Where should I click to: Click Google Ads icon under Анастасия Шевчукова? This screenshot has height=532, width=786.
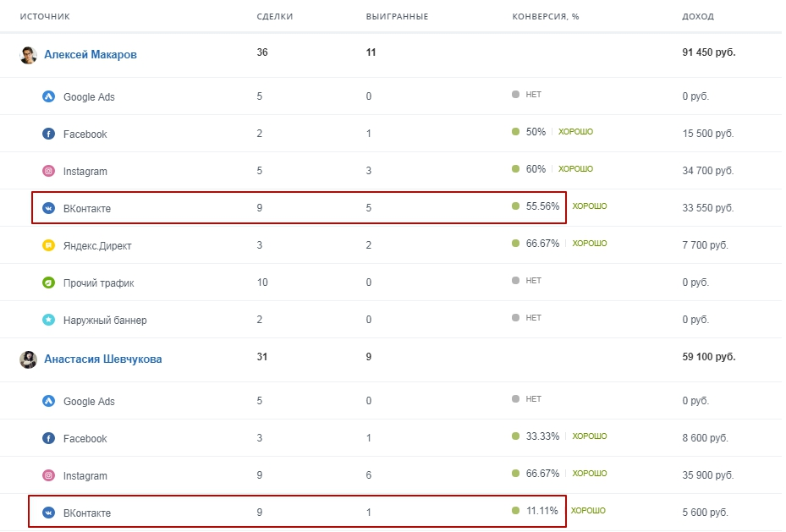coord(48,401)
